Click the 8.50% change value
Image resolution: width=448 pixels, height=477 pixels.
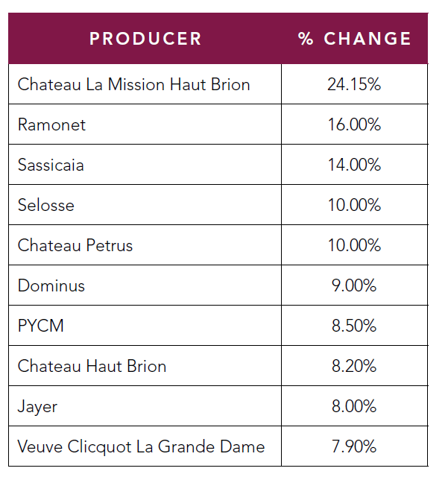(x=354, y=326)
